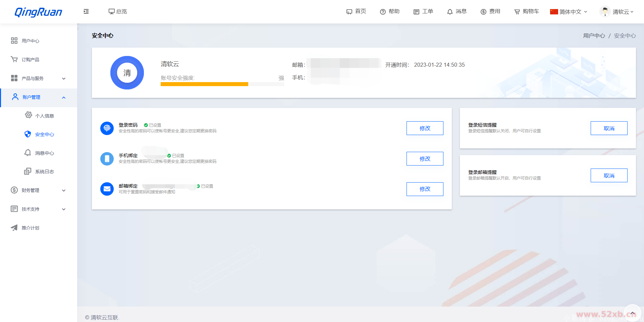Click 修改 next to 登录密码
This screenshot has width=644, height=322.
425,128
